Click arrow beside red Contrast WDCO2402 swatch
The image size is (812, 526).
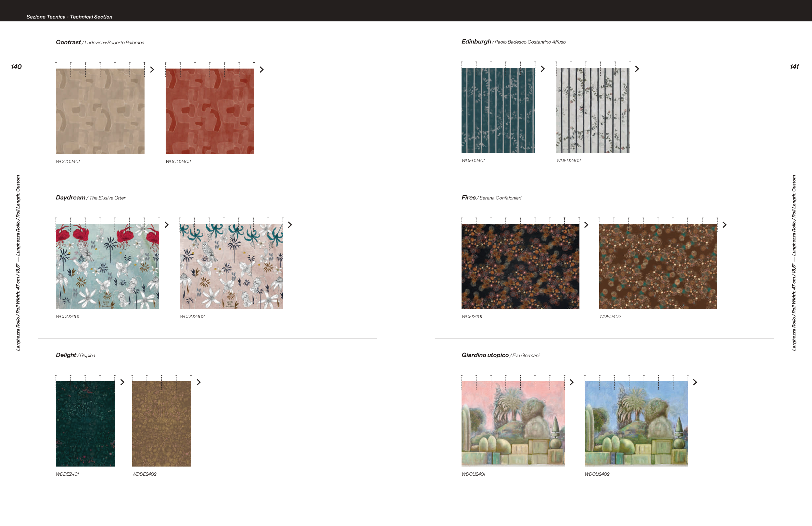tap(262, 70)
